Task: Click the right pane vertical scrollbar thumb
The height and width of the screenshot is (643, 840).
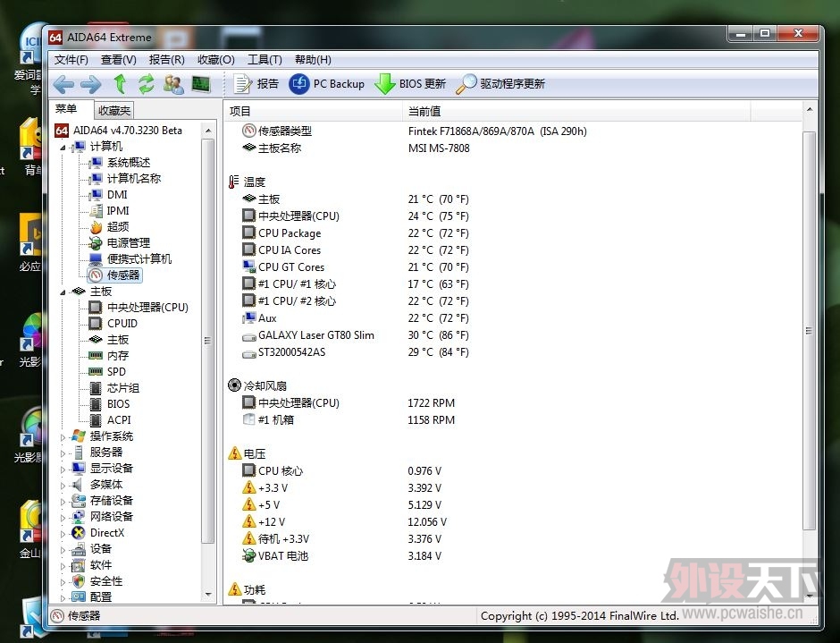Action: tap(809, 331)
